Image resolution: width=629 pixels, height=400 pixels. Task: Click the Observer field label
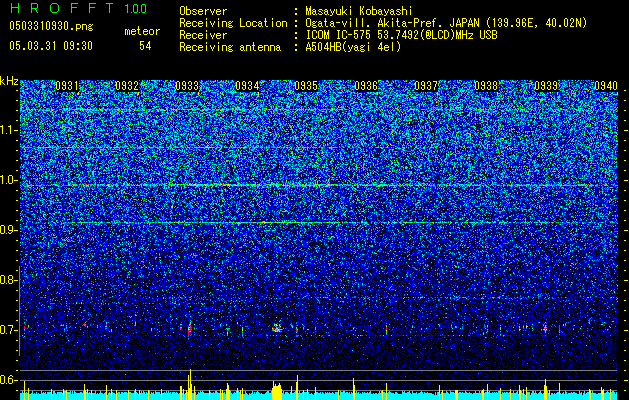point(203,11)
